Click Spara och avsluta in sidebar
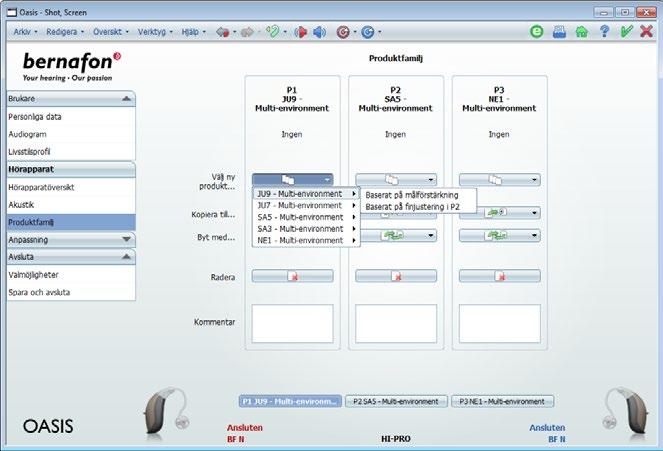Image resolution: width=663 pixels, height=451 pixels. pyautogui.click(x=71, y=292)
